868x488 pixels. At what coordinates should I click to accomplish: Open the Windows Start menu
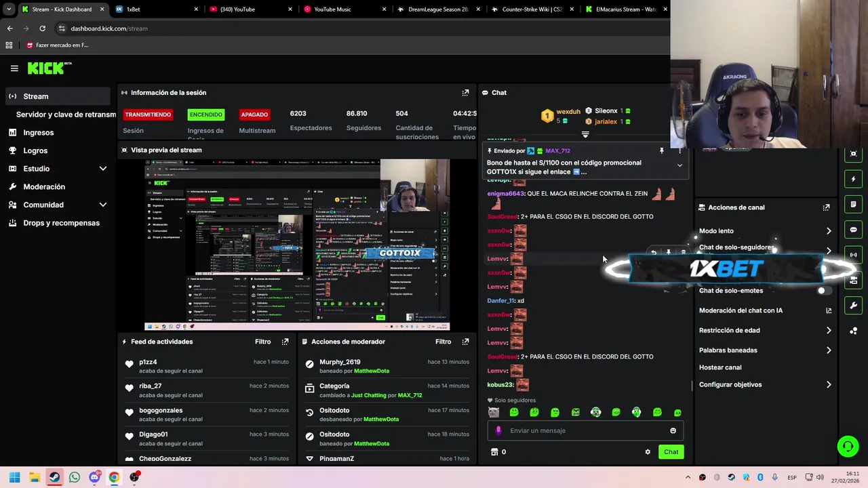coord(14,477)
